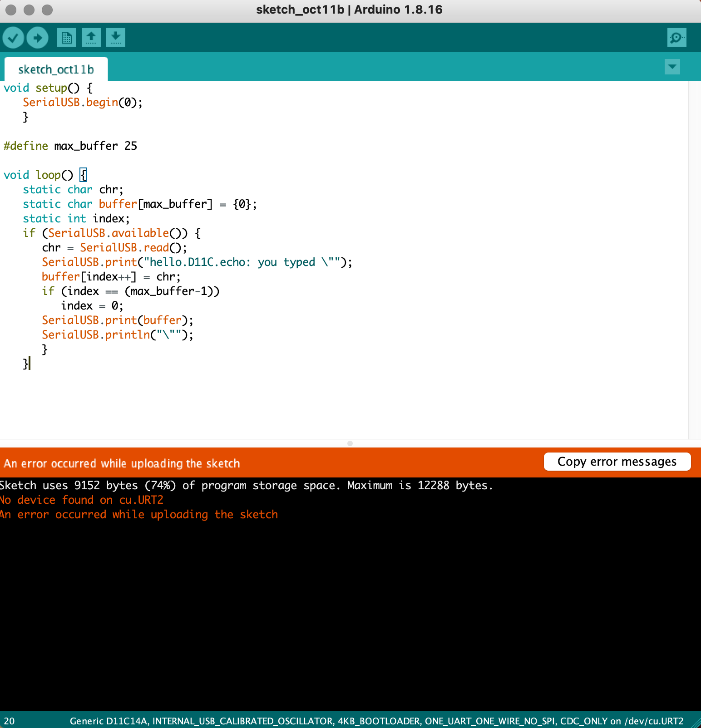701x728 pixels.
Task: Click the 'SerialUSB.print(buffer);' line
Action: pos(118,320)
